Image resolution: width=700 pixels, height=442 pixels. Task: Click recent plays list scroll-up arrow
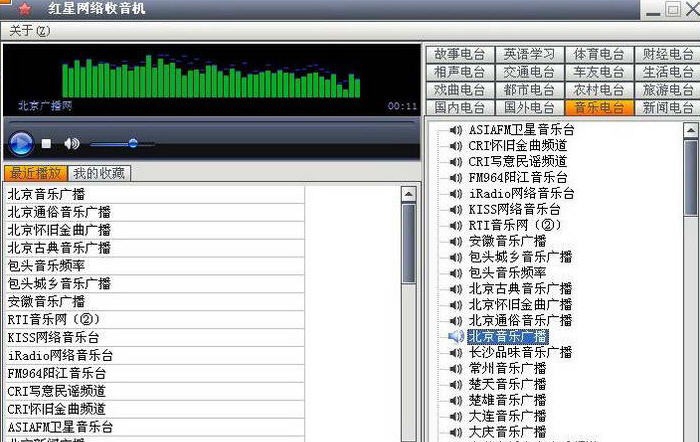(408, 194)
